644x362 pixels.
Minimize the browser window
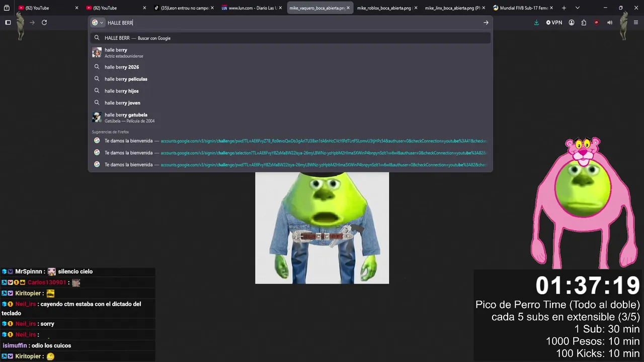[605, 8]
